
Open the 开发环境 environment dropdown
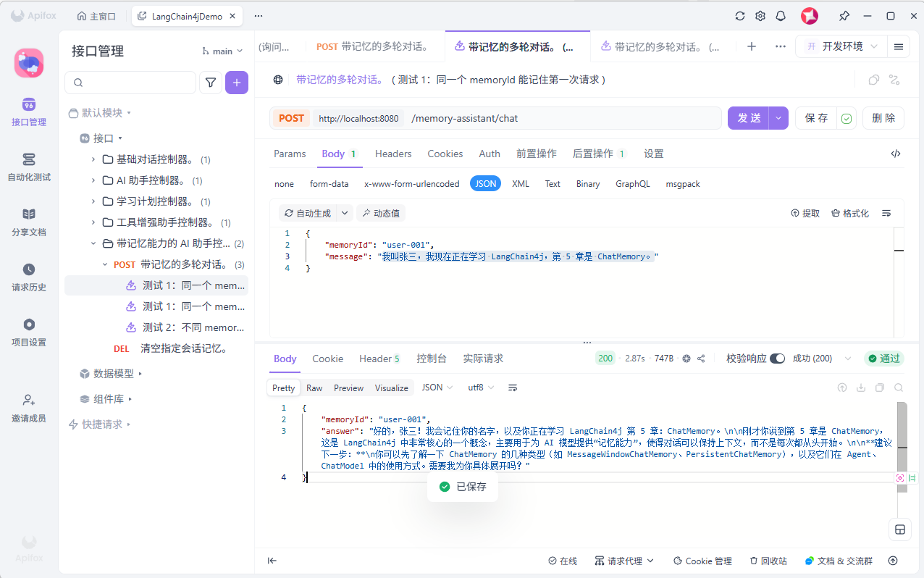[x=841, y=46]
